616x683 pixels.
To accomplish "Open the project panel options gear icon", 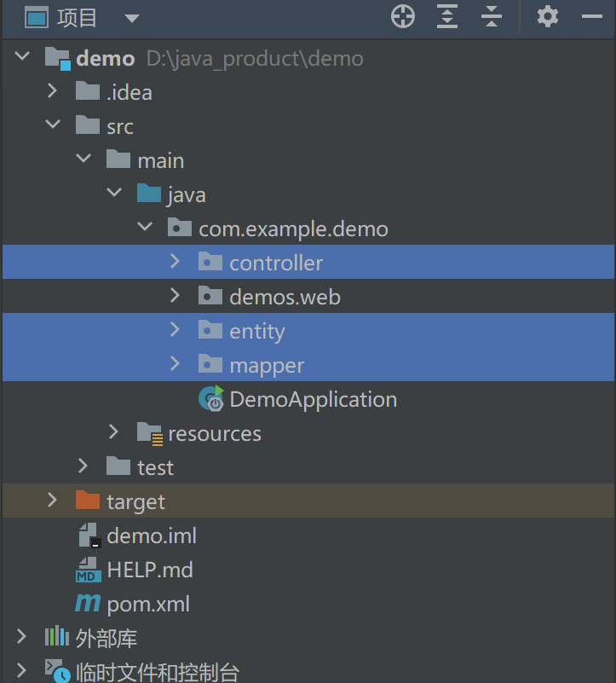I will coord(547,16).
